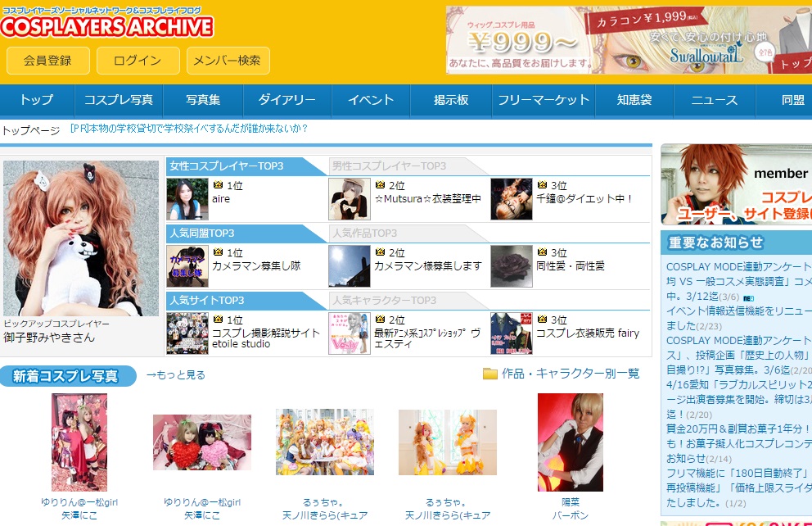Click コスプレ撮影解説サイト etoile studio link
The width and height of the screenshot is (812, 526).
click(266, 338)
